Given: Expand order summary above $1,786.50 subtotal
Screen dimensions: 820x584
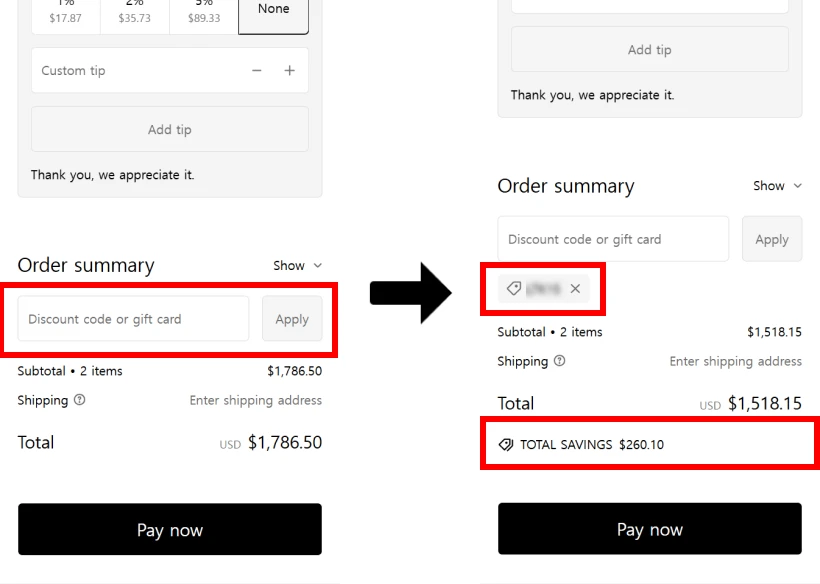Looking at the screenshot, I should [x=298, y=266].
